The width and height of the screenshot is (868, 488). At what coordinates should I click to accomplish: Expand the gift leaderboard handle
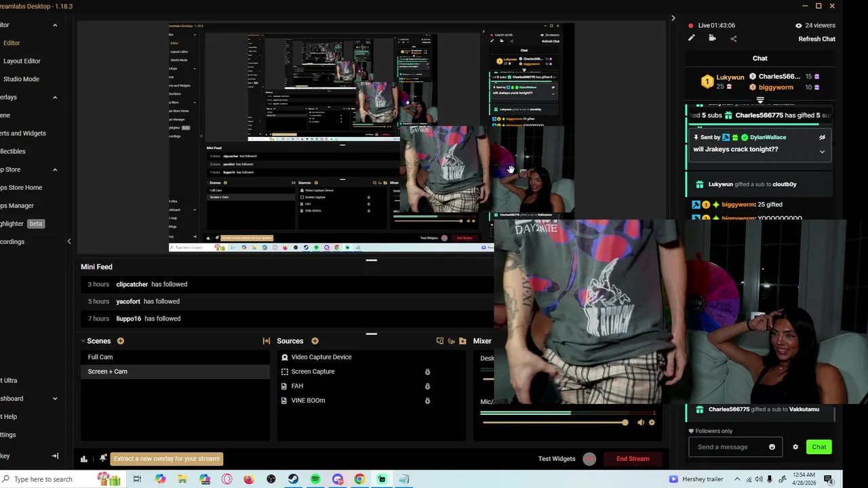760,100
